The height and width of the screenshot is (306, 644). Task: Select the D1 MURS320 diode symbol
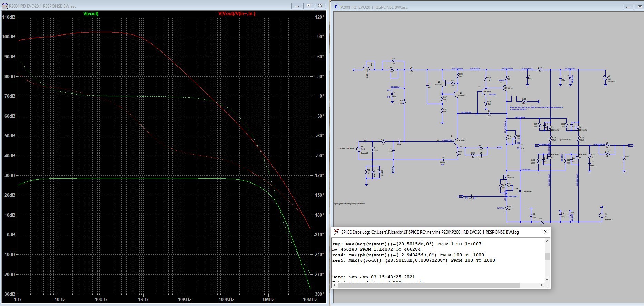pos(520,191)
